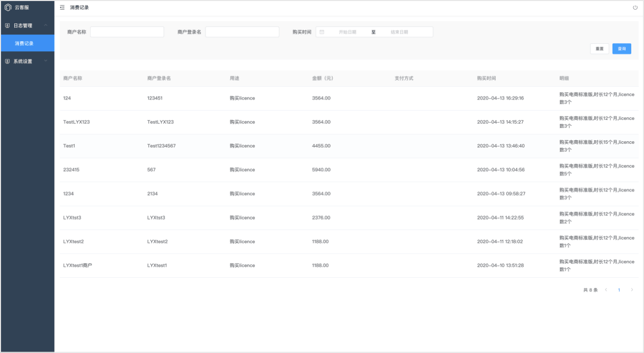Go to previous page arrow
This screenshot has height=353, width=644.
[x=606, y=290]
